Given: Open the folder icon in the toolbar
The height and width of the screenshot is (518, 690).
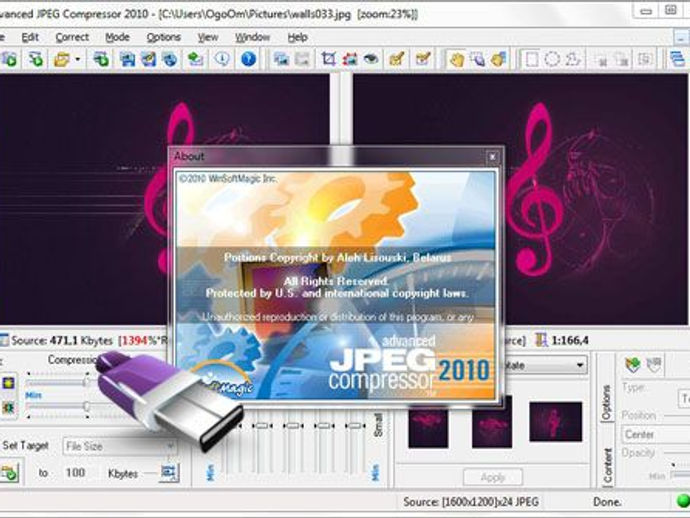Looking at the screenshot, I should tap(62, 59).
